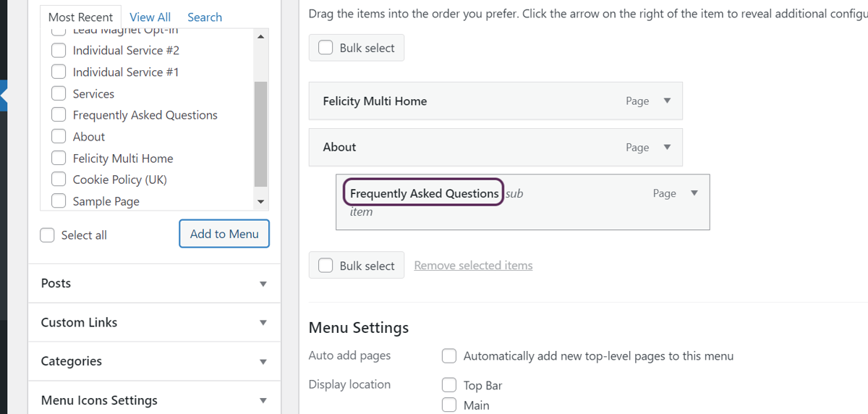
Task: Open the Search tab in Pages
Action: (x=205, y=17)
